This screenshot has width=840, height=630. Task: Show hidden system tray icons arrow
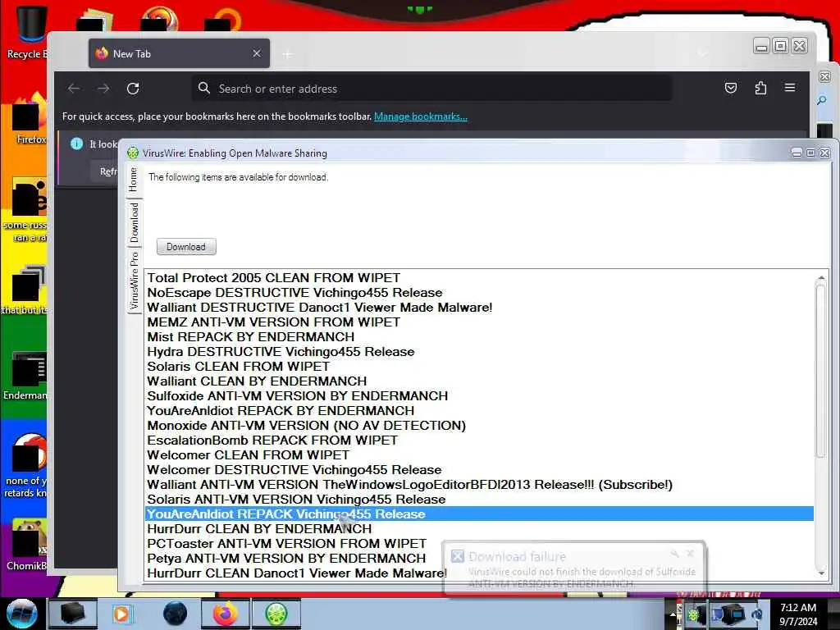(674, 614)
